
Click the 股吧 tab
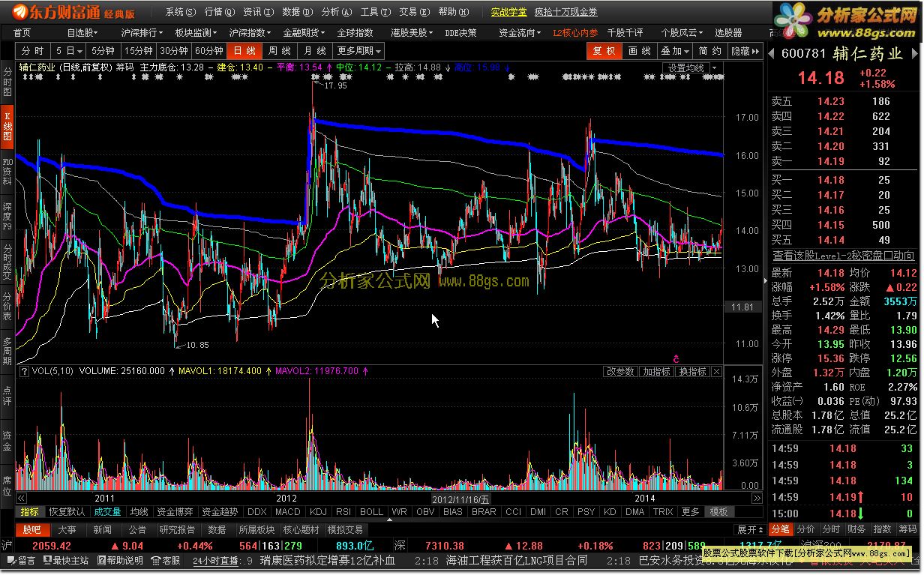[x=31, y=530]
